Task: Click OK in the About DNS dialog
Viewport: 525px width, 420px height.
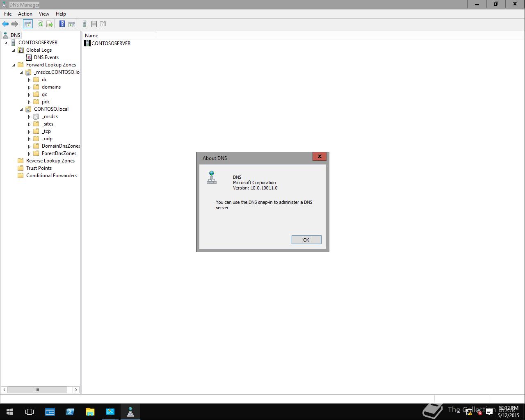Action: coord(306,240)
